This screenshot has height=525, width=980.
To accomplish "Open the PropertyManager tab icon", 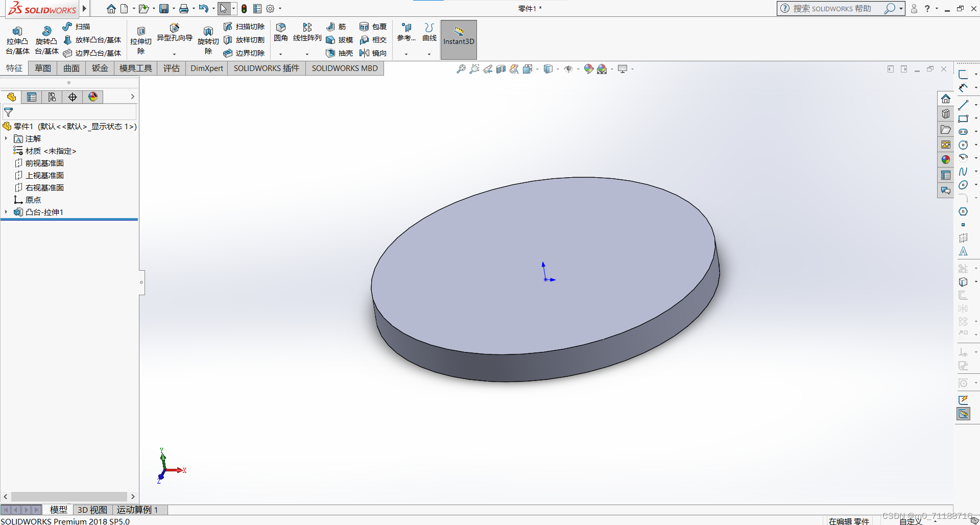I will pos(32,97).
